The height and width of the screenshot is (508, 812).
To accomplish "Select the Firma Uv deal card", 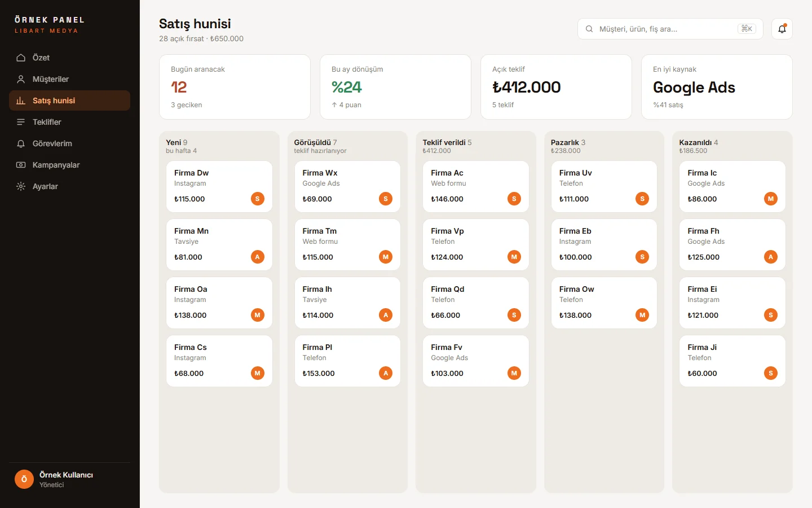I will coord(604,187).
